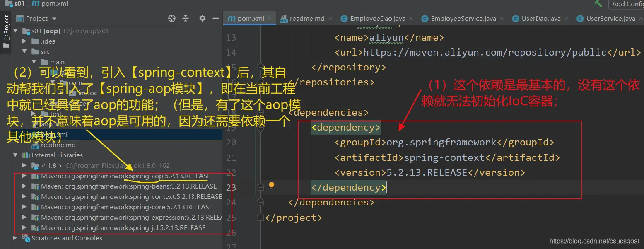The image size is (644, 249).
Task: Expand the spring-beans Maven library
Action: [x=25, y=186]
